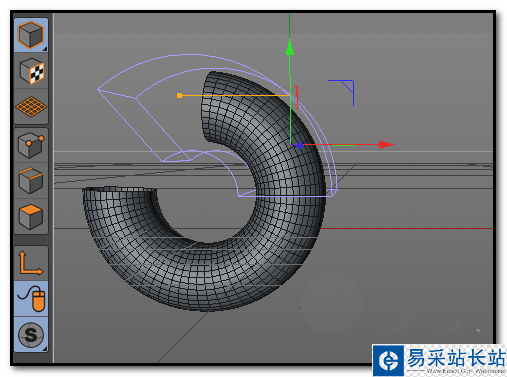The height and width of the screenshot is (377, 507).
Task: Select the Make Editable cube icon
Action: point(31,35)
